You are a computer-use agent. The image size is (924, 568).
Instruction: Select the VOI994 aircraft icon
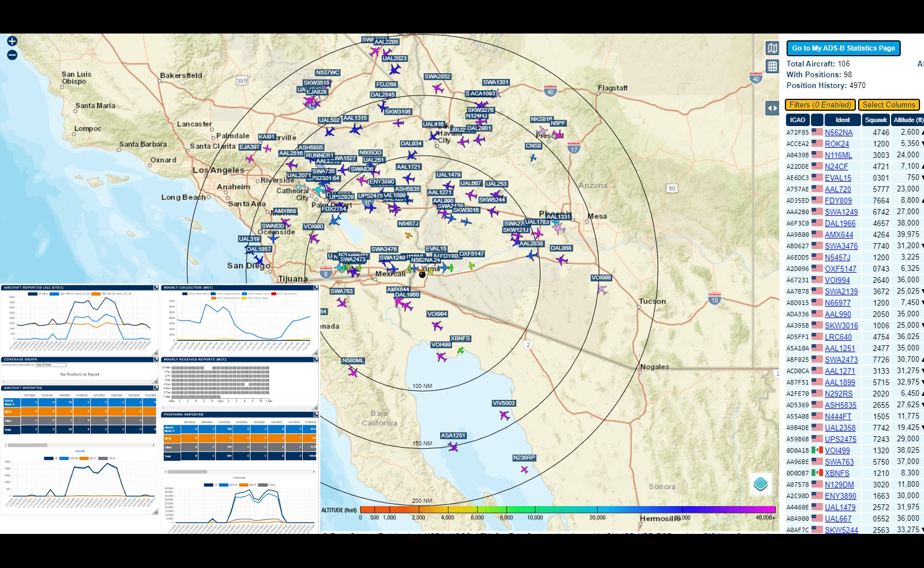(x=437, y=326)
